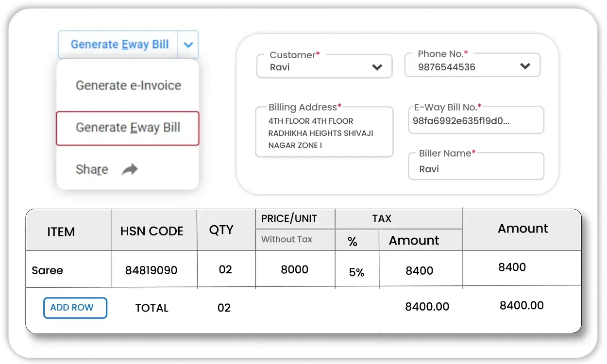Click the ADD ROW button

tap(75, 308)
